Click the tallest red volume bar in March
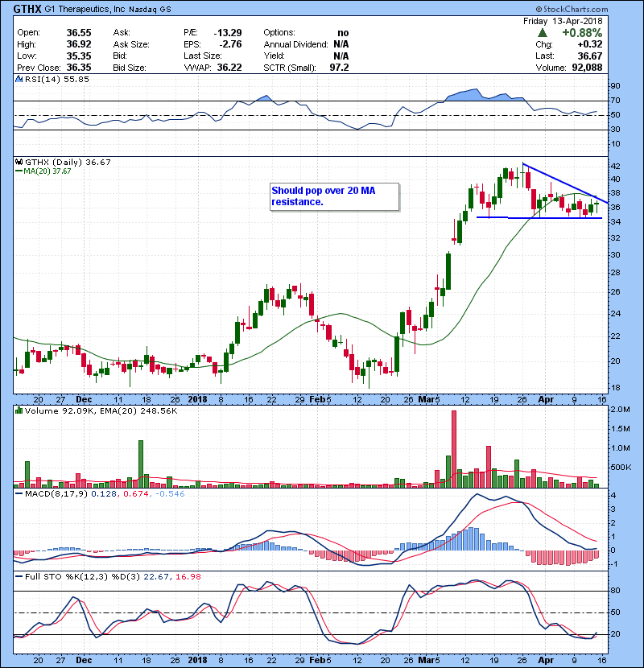The height and width of the screenshot is (668, 644). coord(454,449)
